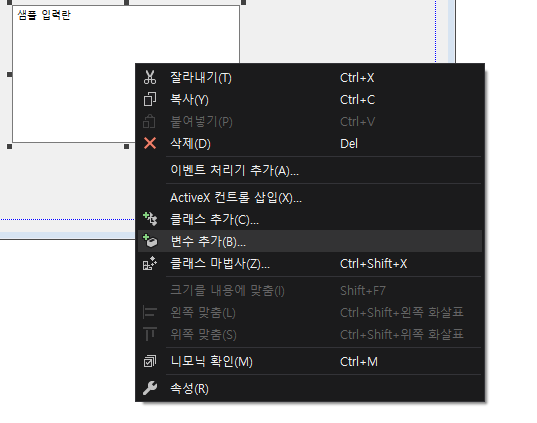This screenshot has height=423, width=537.
Task: Choose 삭제(D) menu entry
Action: pyautogui.click(x=310, y=143)
